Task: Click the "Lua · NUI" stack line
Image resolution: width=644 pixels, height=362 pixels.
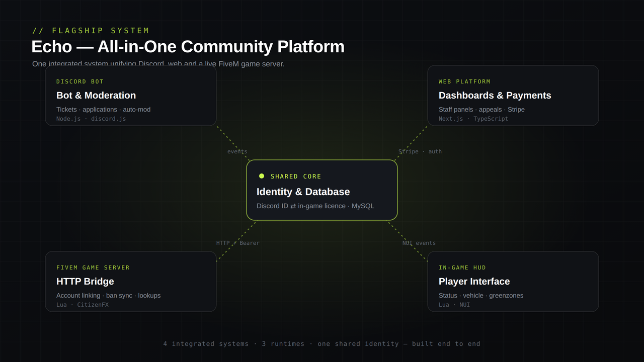Action: point(454,305)
